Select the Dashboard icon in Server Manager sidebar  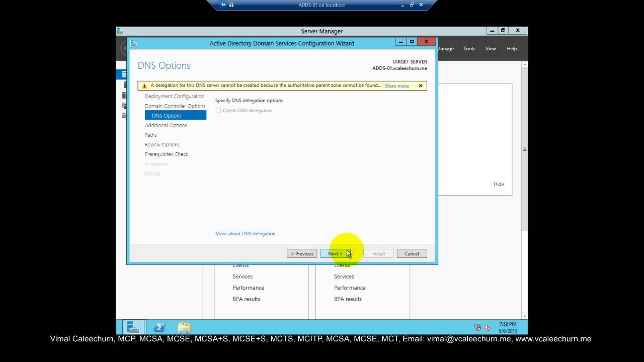124,74
